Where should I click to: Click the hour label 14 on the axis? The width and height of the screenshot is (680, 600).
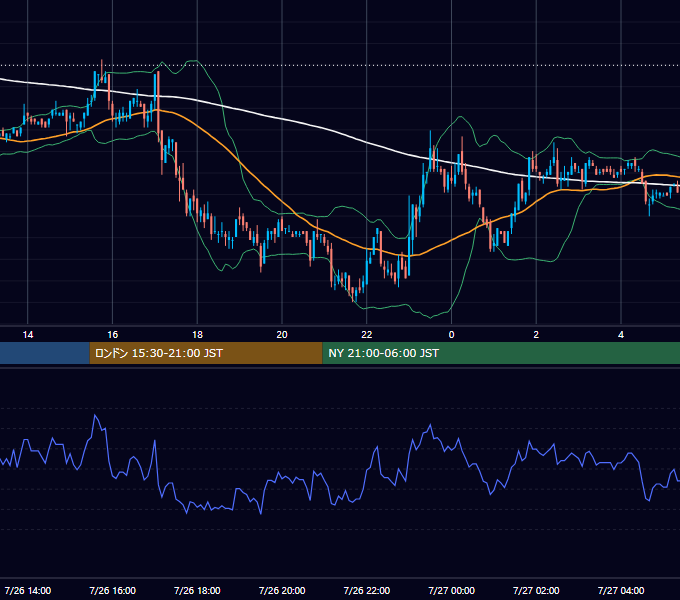[x=28, y=335]
